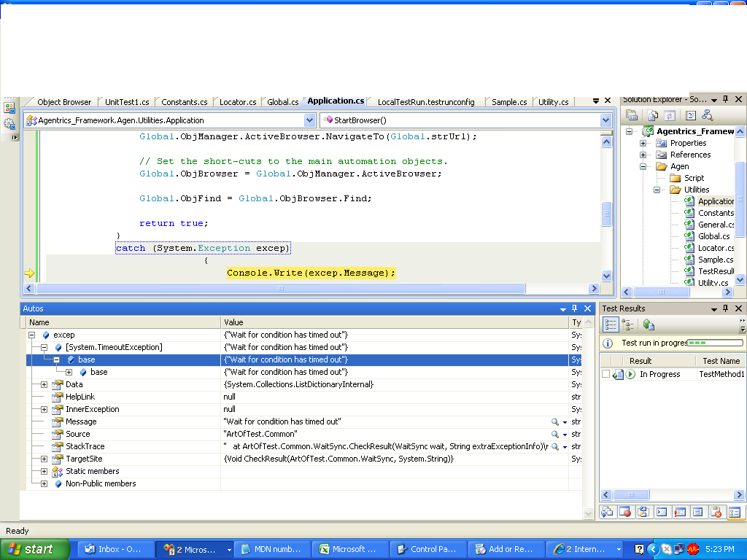747x560 pixels.
Task: Click the test run progress bar
Action: 716,343
